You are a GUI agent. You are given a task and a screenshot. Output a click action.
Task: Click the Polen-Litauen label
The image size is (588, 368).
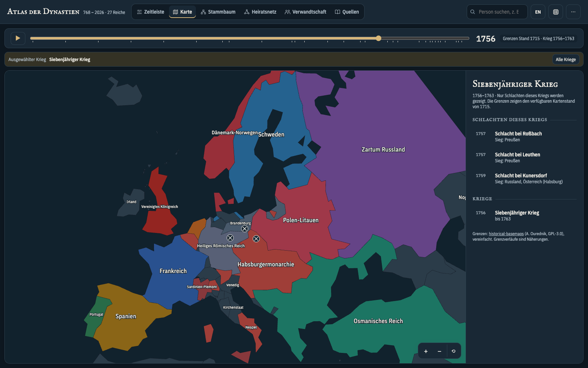(301, 220)
